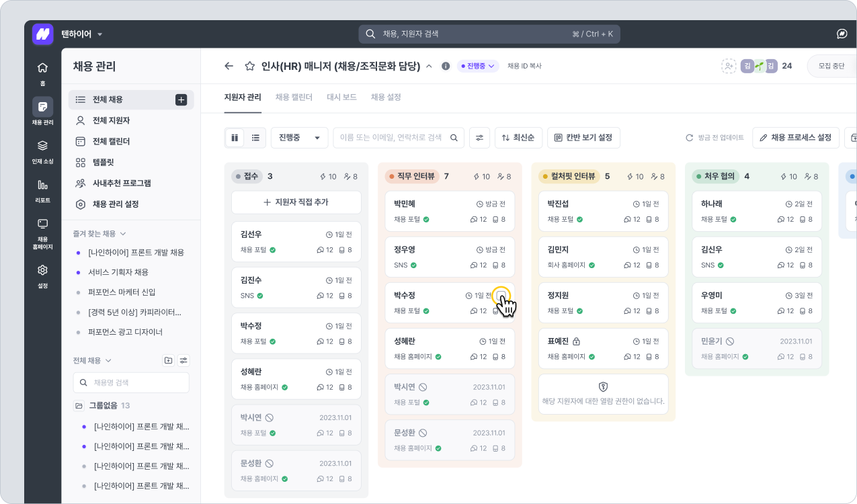Open filter options slider icon
Image resolution: width=857 pixels, height=504 pixels.
pos(479,138)
